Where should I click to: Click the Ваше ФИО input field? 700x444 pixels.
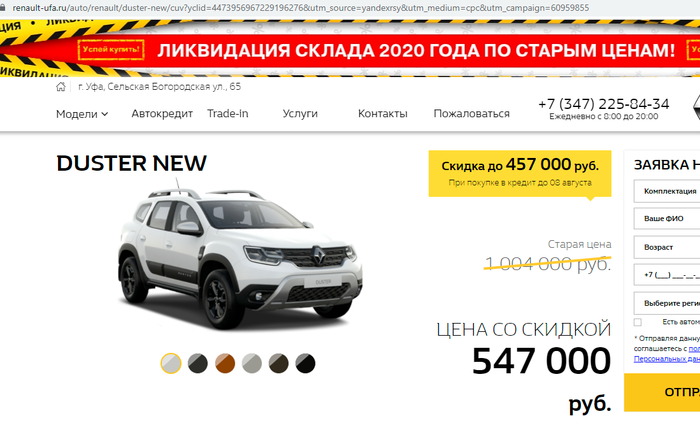pos(667,219)
